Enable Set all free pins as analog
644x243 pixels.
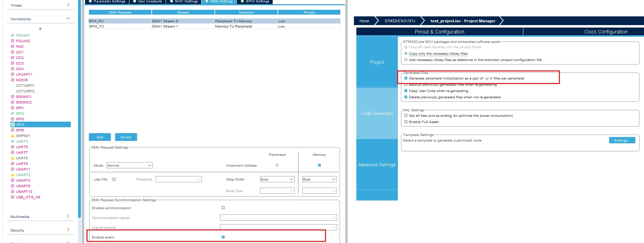tap(406, 116)
